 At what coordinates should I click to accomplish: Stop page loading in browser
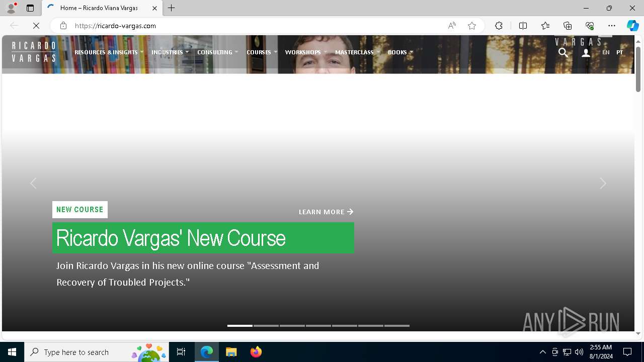(x=36, y=26)
